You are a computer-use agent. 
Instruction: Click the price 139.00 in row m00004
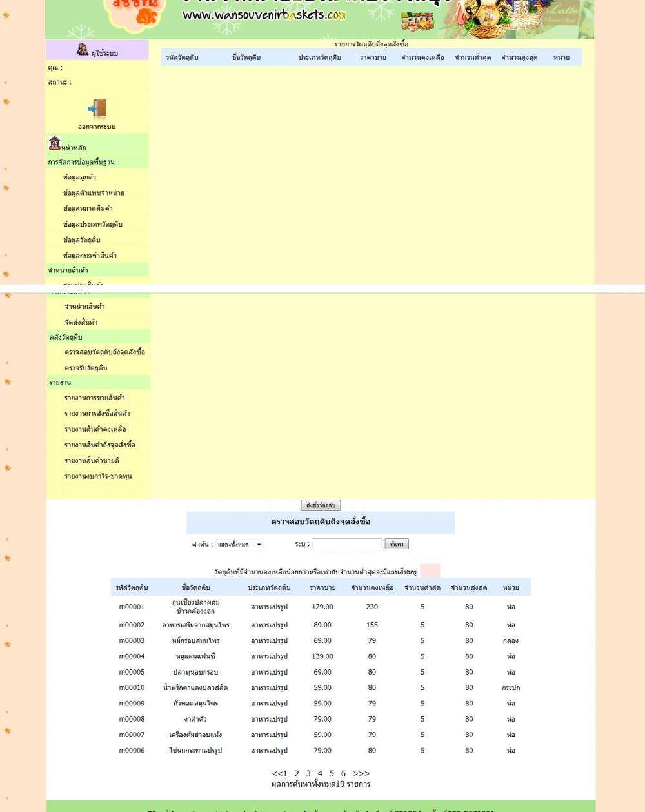point(322,656)
